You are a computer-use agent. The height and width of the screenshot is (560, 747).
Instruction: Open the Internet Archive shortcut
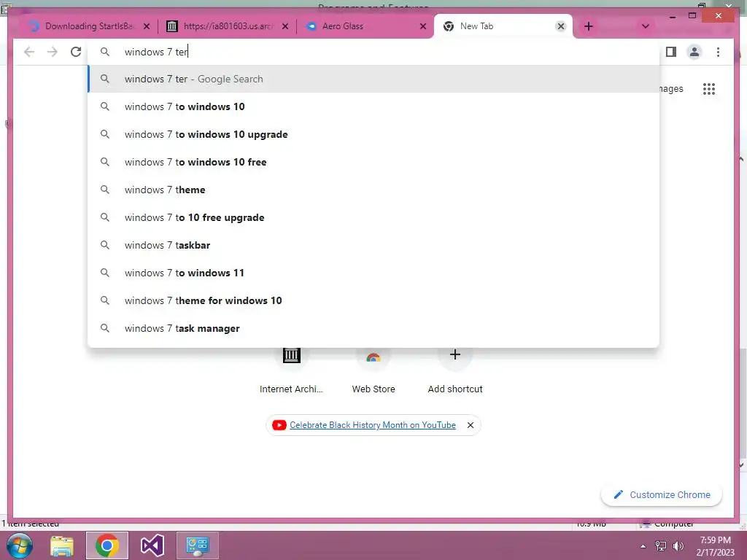pos(291,371)
